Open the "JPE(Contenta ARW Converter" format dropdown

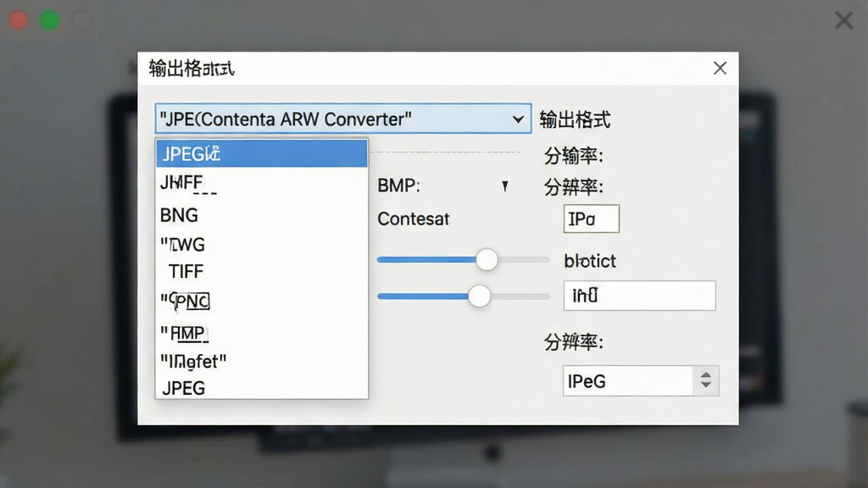[x=342, y=119]
